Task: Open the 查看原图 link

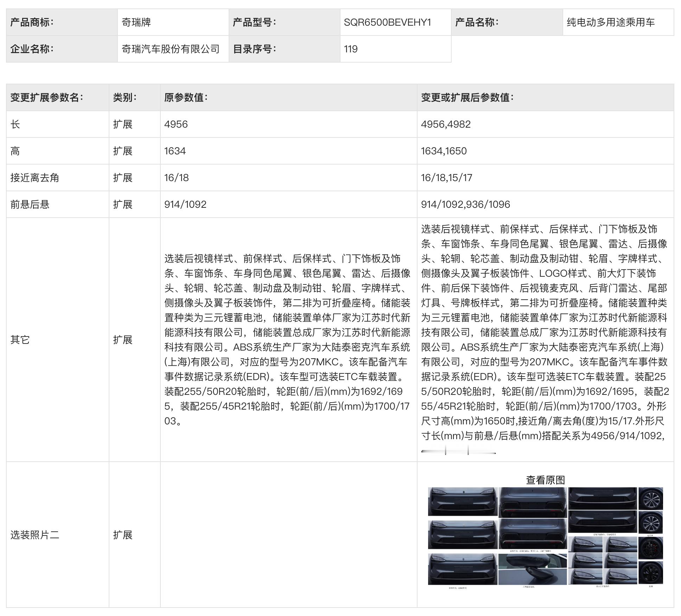Action: (x=545, y=480)
